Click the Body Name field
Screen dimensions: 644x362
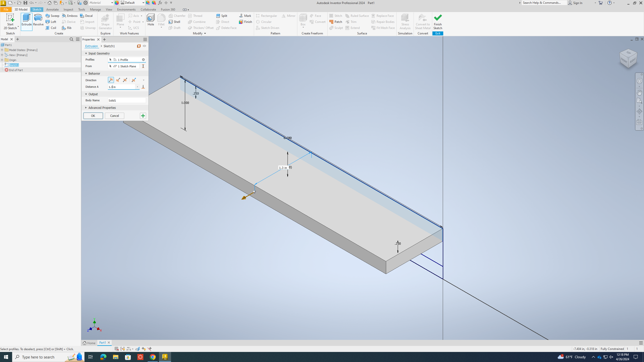pyautogui.click(x=127, y=100)
